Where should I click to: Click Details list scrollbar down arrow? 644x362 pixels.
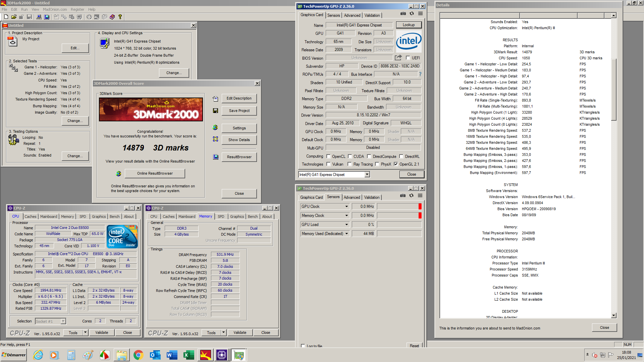(x=613, y=315)
